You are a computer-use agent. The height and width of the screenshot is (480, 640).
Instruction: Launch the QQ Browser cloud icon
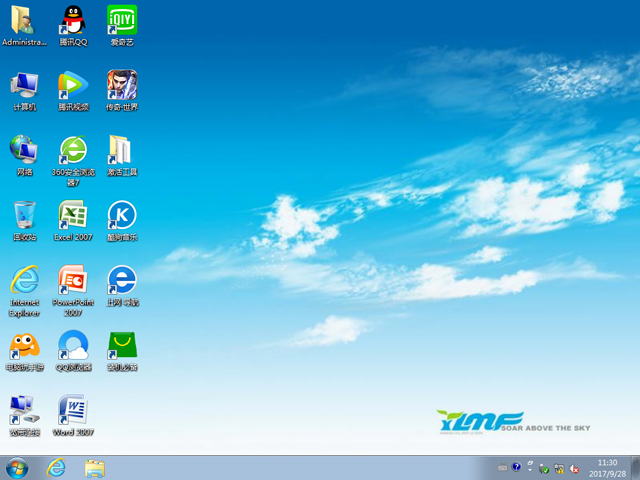click(72, 346)
